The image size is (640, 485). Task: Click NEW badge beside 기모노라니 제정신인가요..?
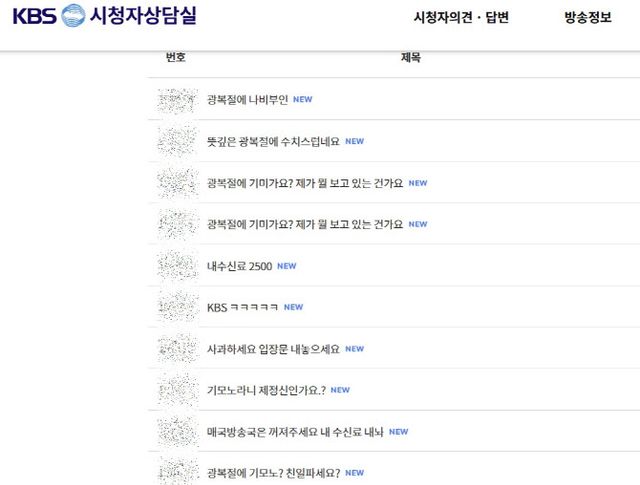click(x=340, y=390)
